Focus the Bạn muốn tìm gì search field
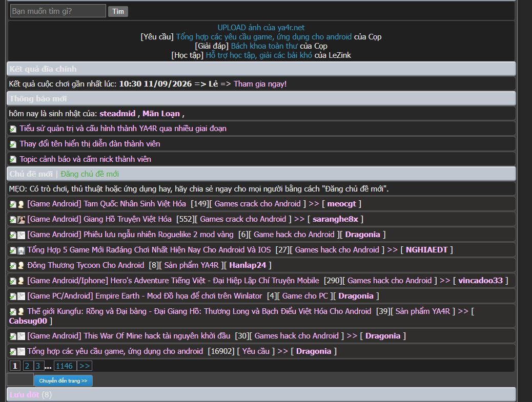The image size is (532, 402). coord(58,11)
